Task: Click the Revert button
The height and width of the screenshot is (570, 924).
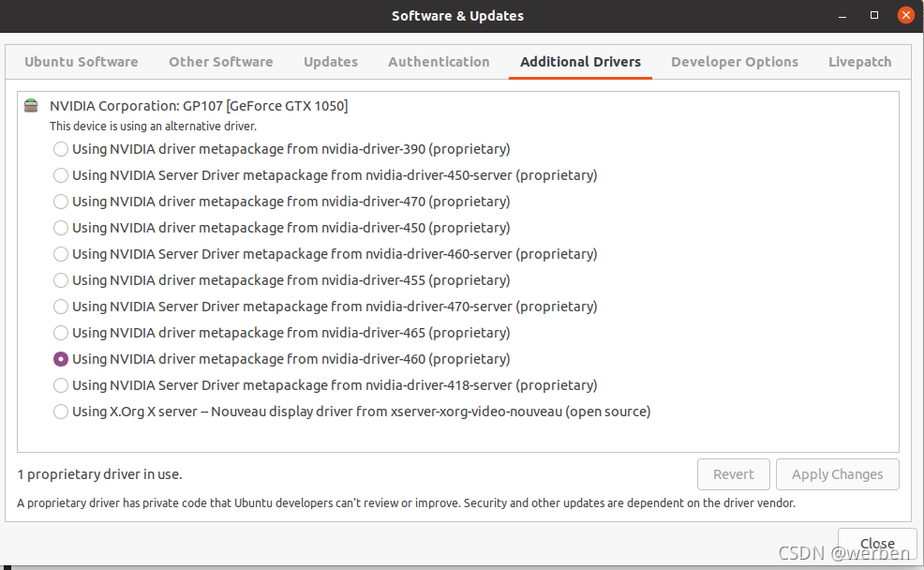Action: 734,474
